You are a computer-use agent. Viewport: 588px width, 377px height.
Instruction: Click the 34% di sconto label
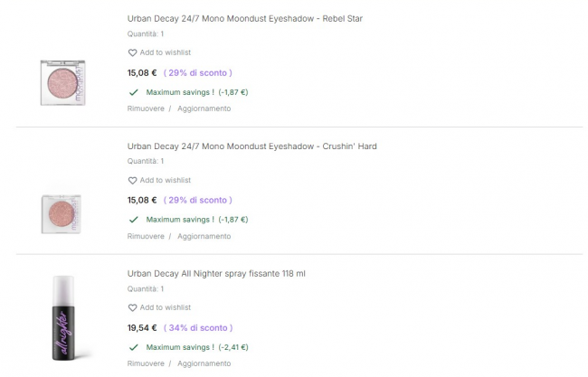point(198,328)
